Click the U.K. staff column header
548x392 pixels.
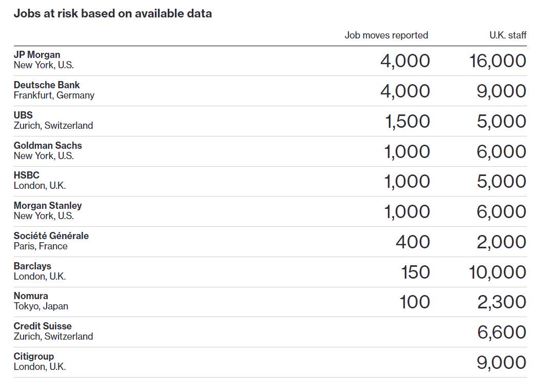[508, 35]
